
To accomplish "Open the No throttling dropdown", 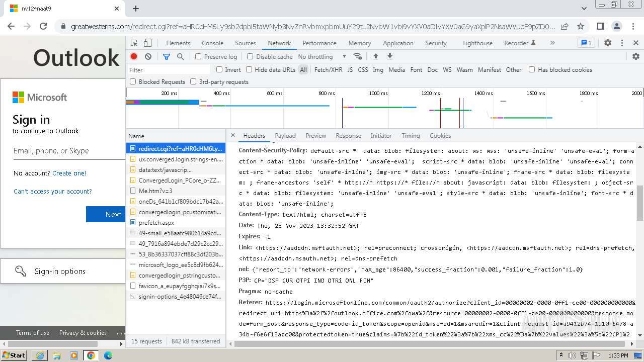I will click(x=322, y=56).
